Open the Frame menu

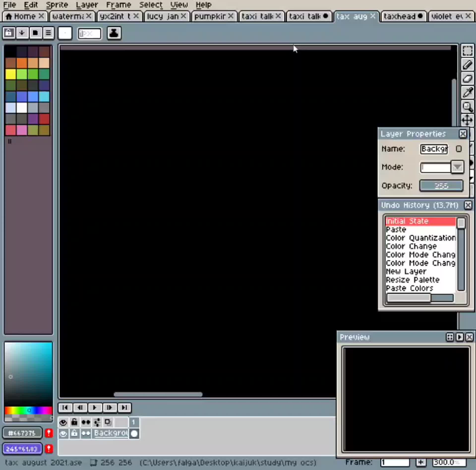pyautogui.click(x=119, y=5)
